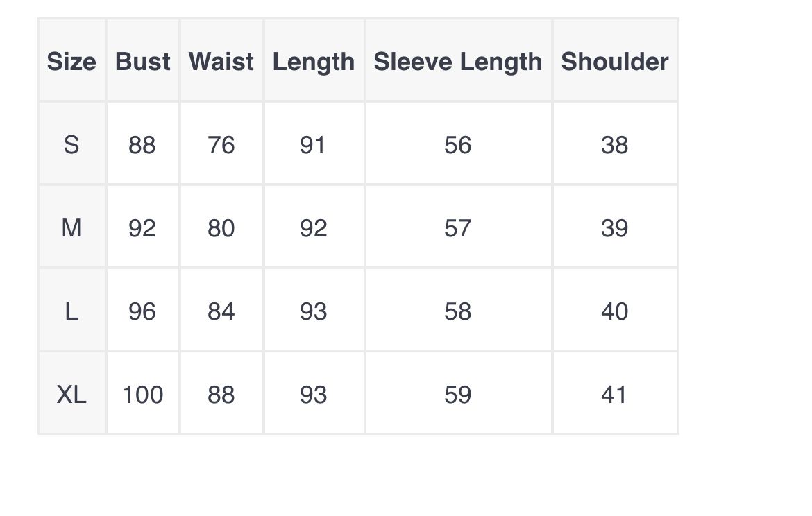The image size is (812, 516).
Task: Click sleeve length value 59 for XL
Action: point(458,395)
